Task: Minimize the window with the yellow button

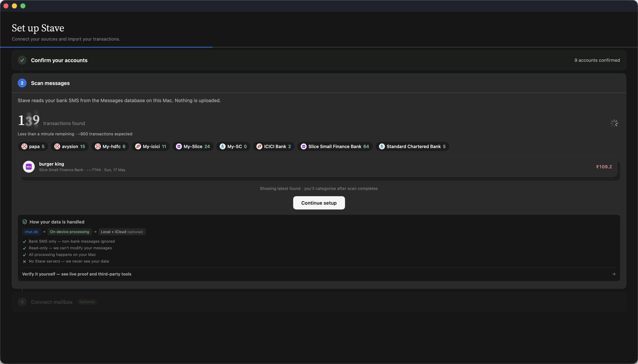Action: (x=14, y=6)
